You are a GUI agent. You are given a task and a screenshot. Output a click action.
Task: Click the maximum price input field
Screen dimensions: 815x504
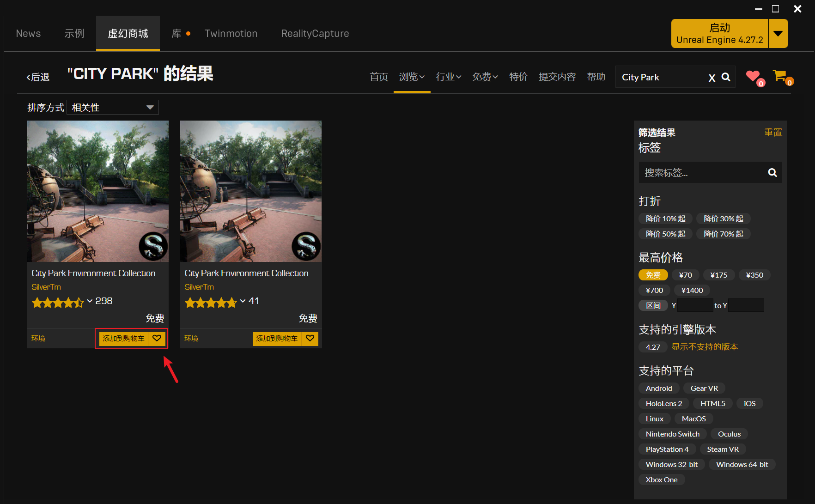pyautogui.click(x=746, y=305)
